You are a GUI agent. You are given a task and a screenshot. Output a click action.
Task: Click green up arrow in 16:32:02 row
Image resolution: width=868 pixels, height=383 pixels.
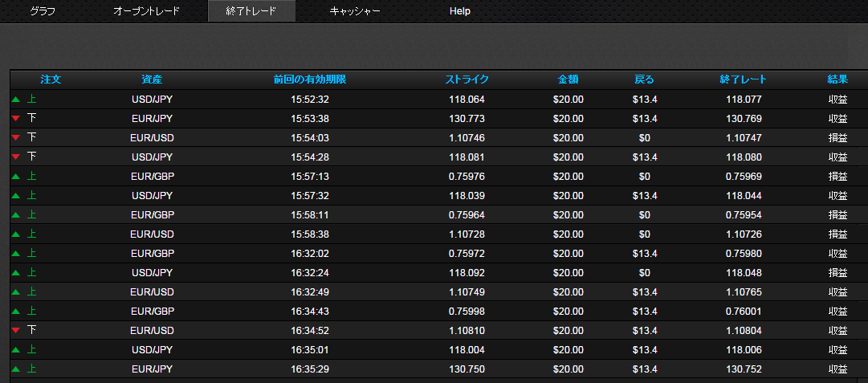pyautogui.click(x=16, y=254)
